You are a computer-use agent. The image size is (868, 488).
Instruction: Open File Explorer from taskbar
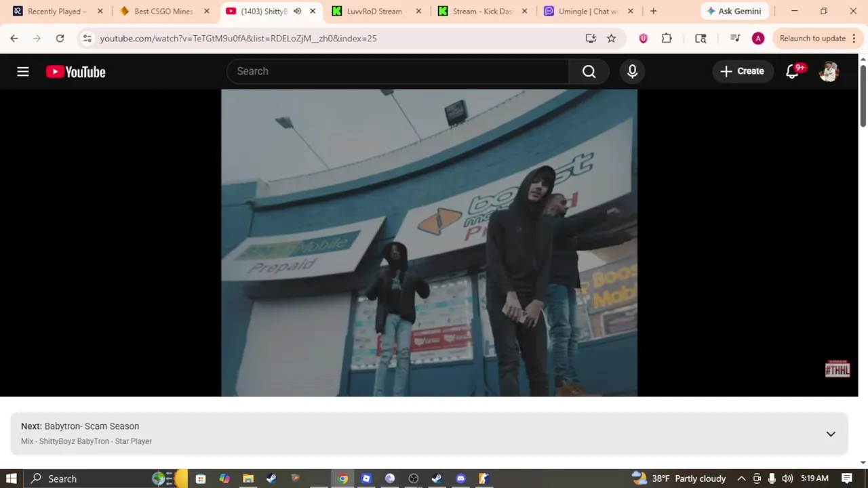point(248,479)
